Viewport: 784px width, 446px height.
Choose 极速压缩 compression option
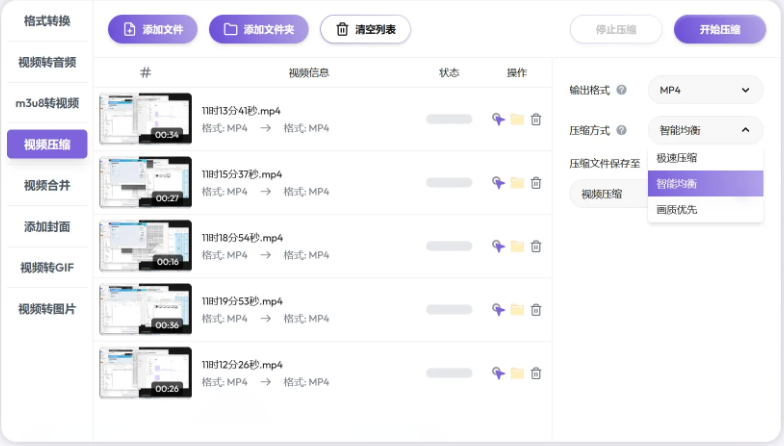click(x=706, y=158)
